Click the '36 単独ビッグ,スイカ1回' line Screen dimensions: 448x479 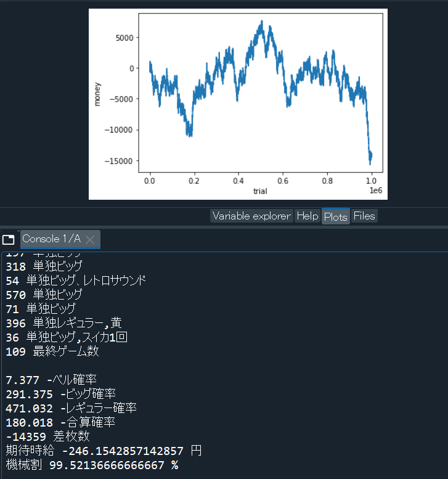(67, 337)
